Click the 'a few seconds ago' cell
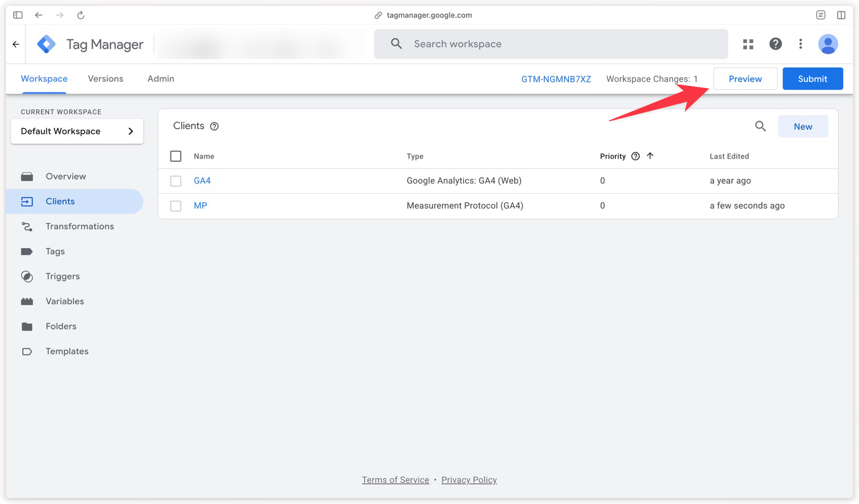This screenshot has width=859, height=504. (x=747, y=206)
